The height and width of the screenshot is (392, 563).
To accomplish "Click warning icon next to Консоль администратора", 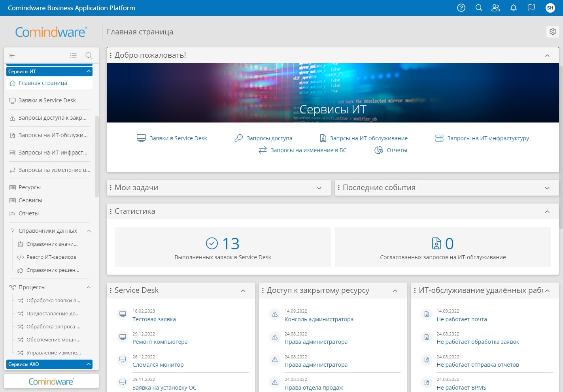I will (x=275, y=314).
